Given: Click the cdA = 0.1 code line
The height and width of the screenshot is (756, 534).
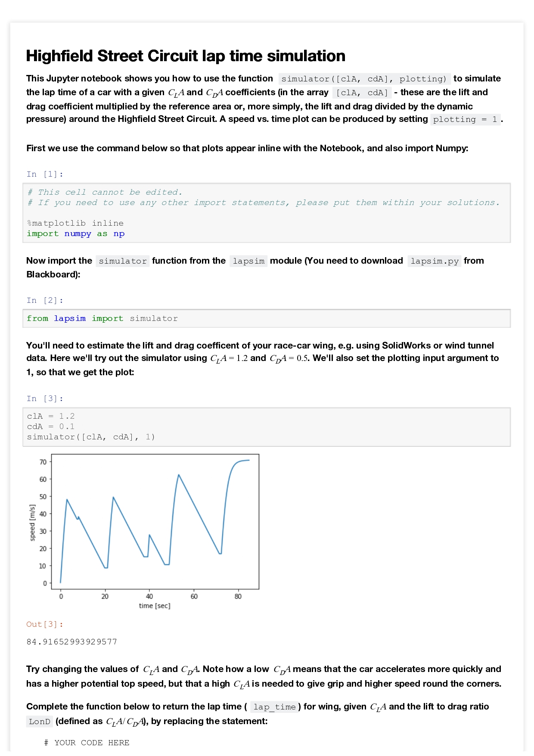Looking at the screenshot, I should coord(51,426).
